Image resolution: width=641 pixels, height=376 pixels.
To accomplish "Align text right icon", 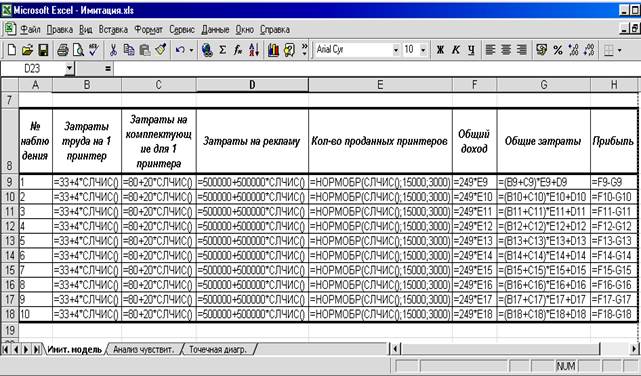I will point(521,50).
